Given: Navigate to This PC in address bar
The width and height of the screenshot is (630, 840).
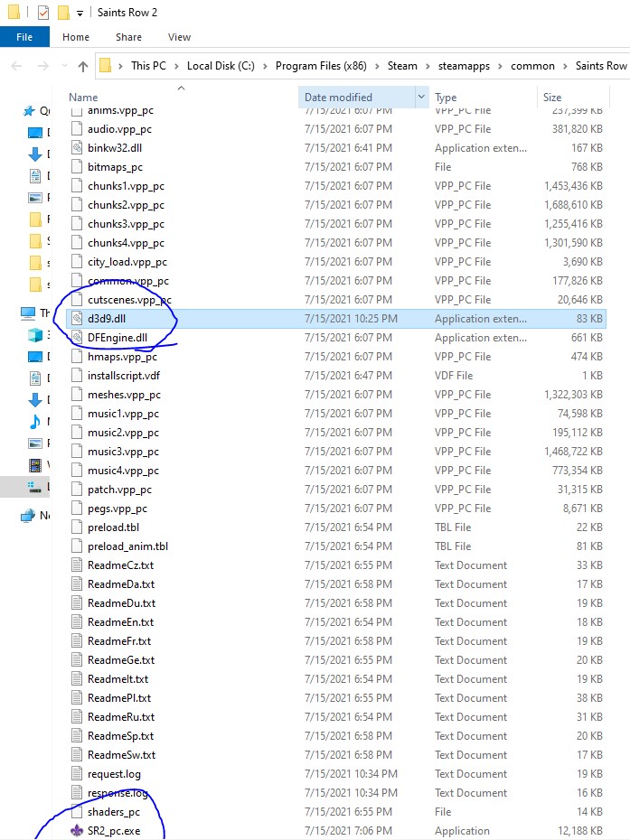Looking at the screenshot, I should click(x=148, y=66).
